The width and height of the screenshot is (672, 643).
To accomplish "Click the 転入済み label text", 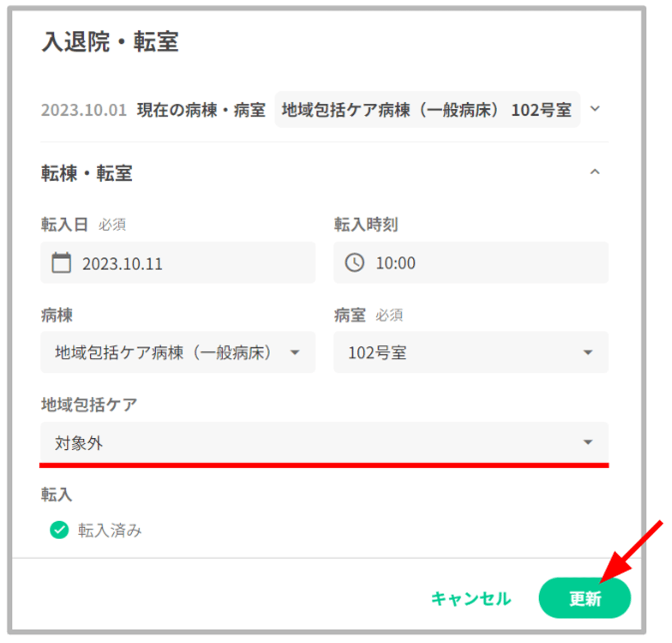I will 110,531.
